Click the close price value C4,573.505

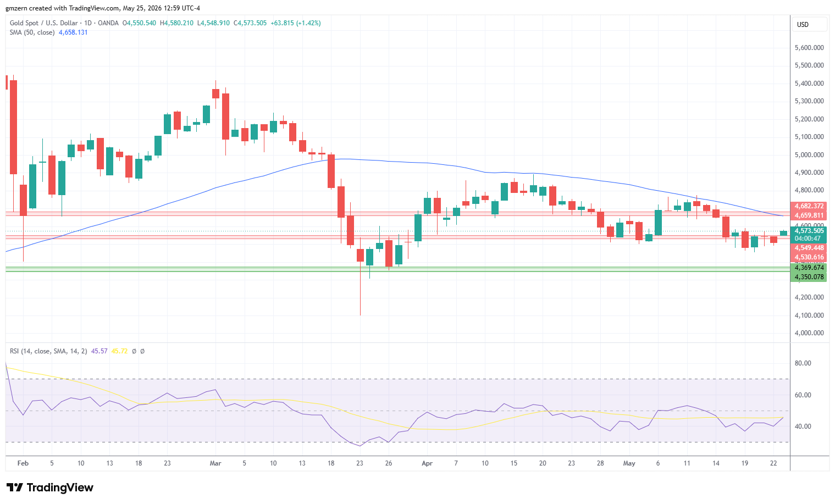click(250, 23)
